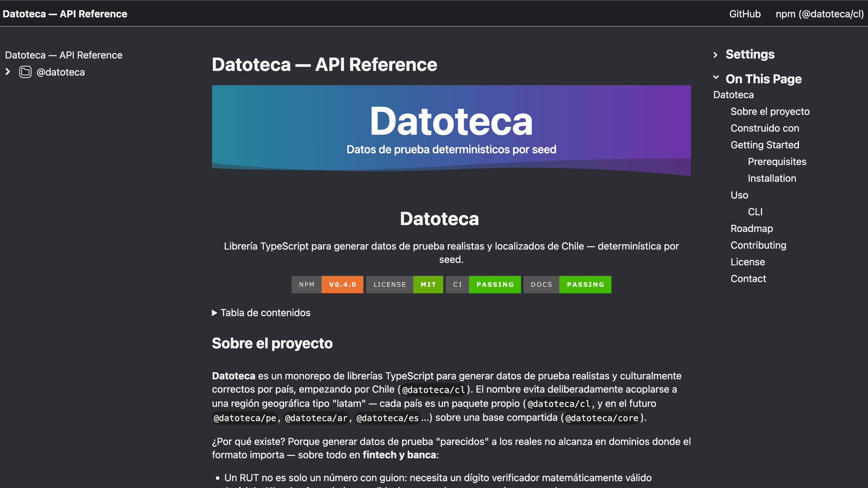Jump to Uso section in outline
The image size is (868, 488).
pyautogui.click(x=739, y=195)
